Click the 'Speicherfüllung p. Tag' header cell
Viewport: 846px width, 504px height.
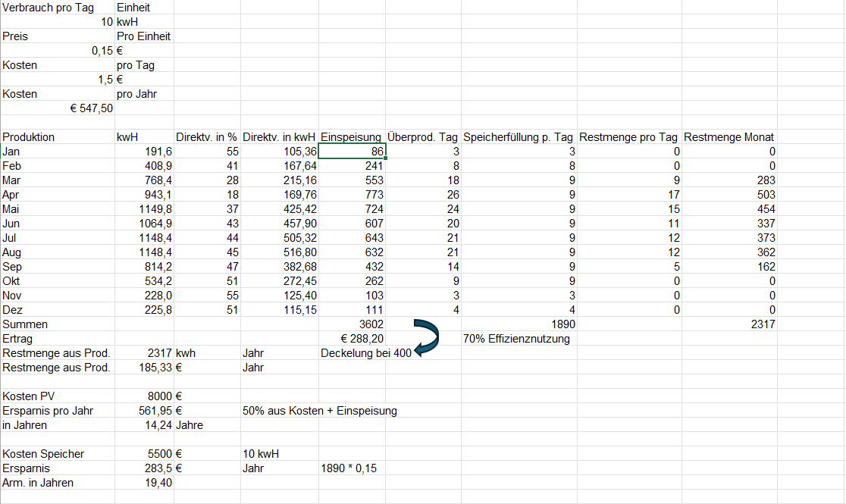tap(518, 137)
